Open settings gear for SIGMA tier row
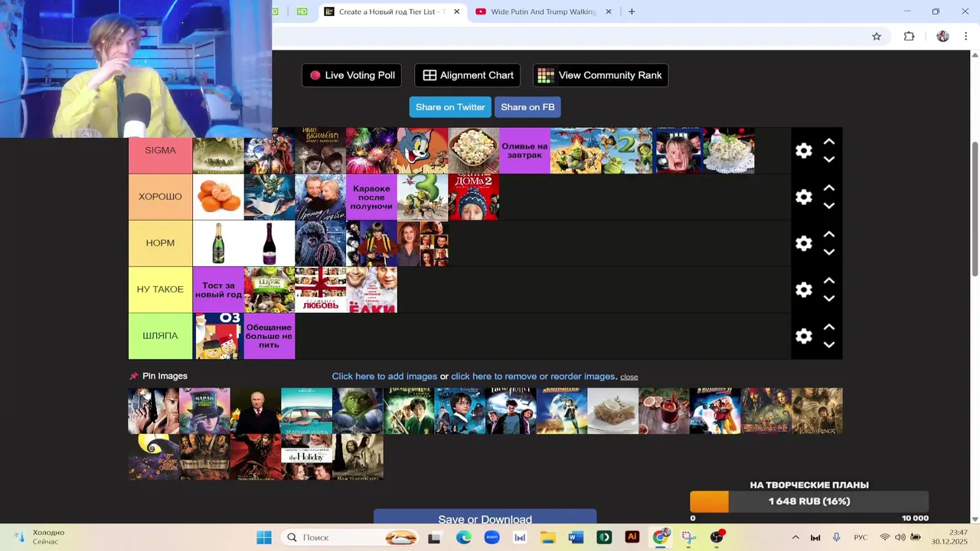Image resolution: width=980 pixels, height=551 pixels. point(803,151)
